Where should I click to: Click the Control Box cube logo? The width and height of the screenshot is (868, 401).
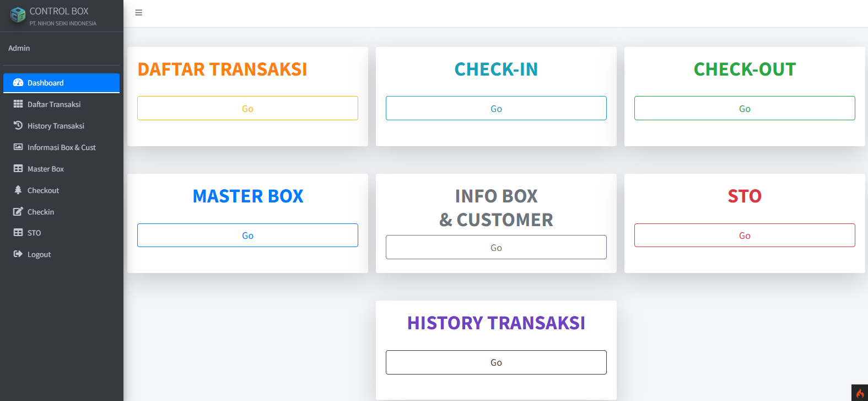point(18,15)
